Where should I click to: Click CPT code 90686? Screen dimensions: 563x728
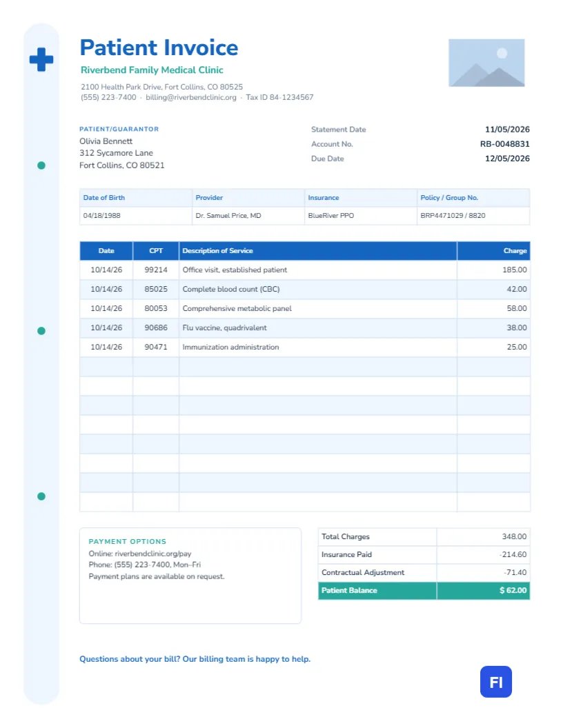(156, 327)
